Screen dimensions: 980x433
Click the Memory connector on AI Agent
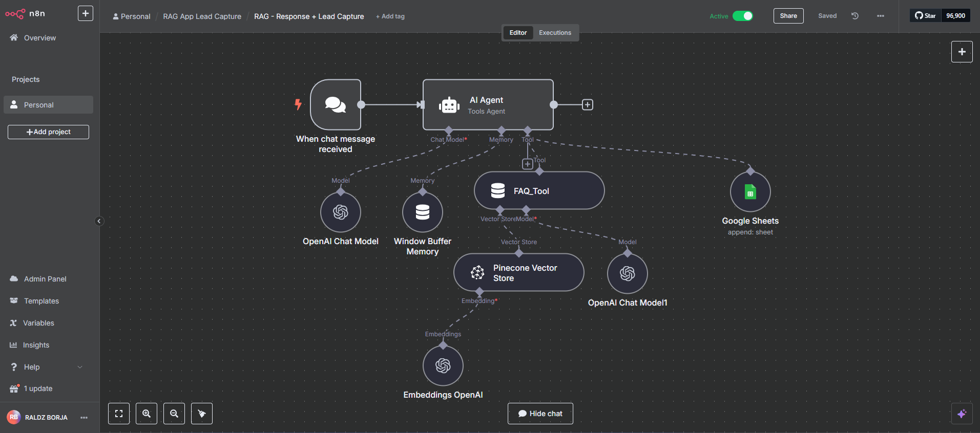pyautogui.click(x=502, y=130)
